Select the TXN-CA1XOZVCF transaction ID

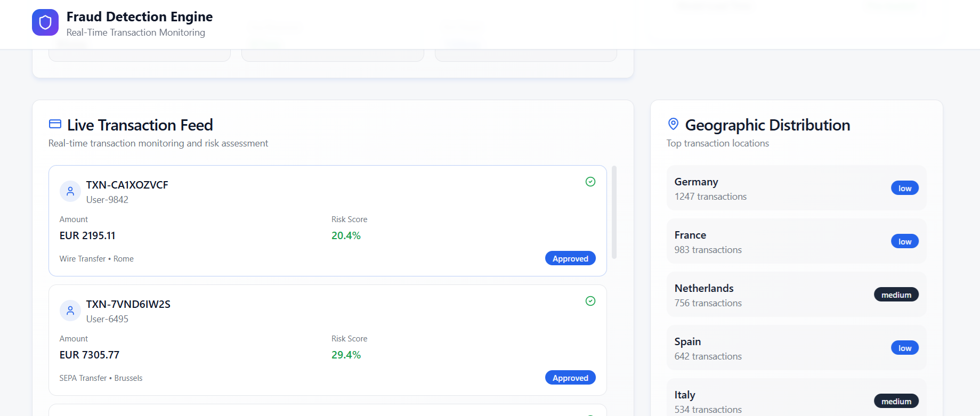click(127, 185)
